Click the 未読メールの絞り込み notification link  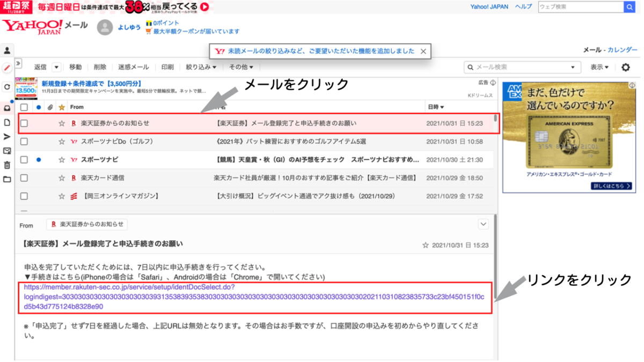click(321, 51)
